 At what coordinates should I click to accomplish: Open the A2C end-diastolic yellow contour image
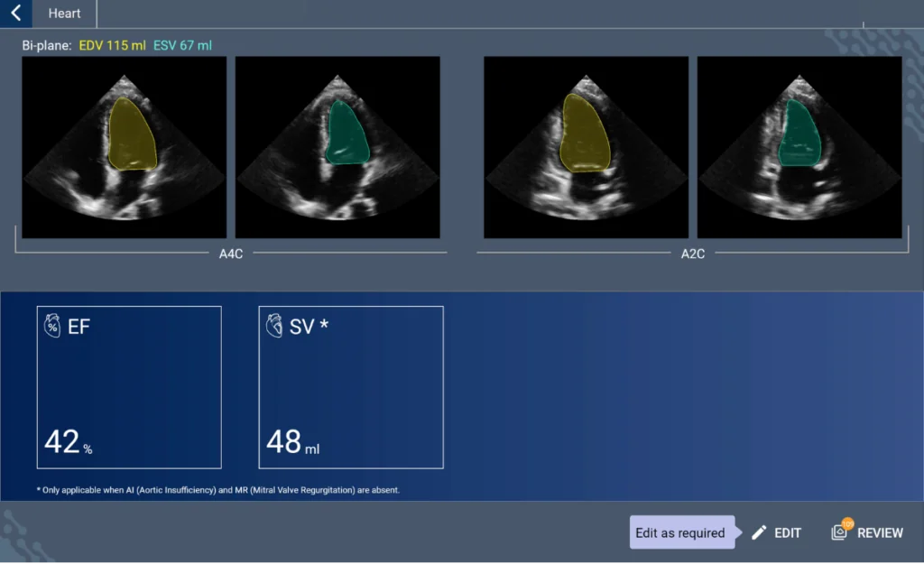pyautogui.click(x=587, y=147)
